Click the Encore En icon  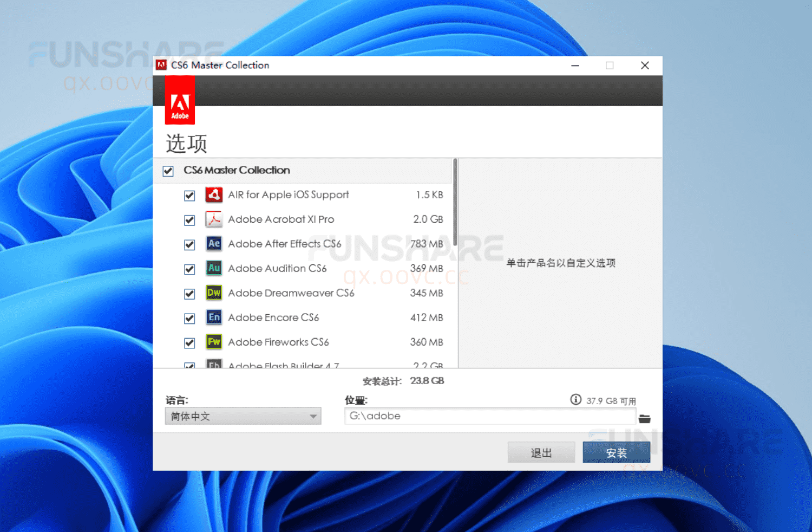pyautogui.click(x=214, y=317)
